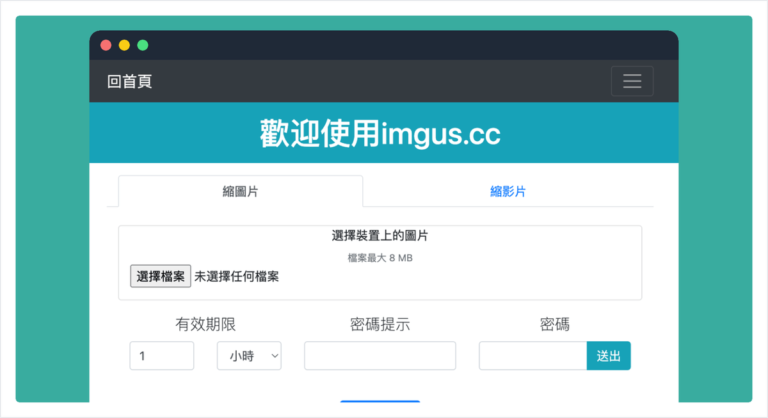Click the 密碼提示 label
768x418 pixels.
[x=380, y=324]
